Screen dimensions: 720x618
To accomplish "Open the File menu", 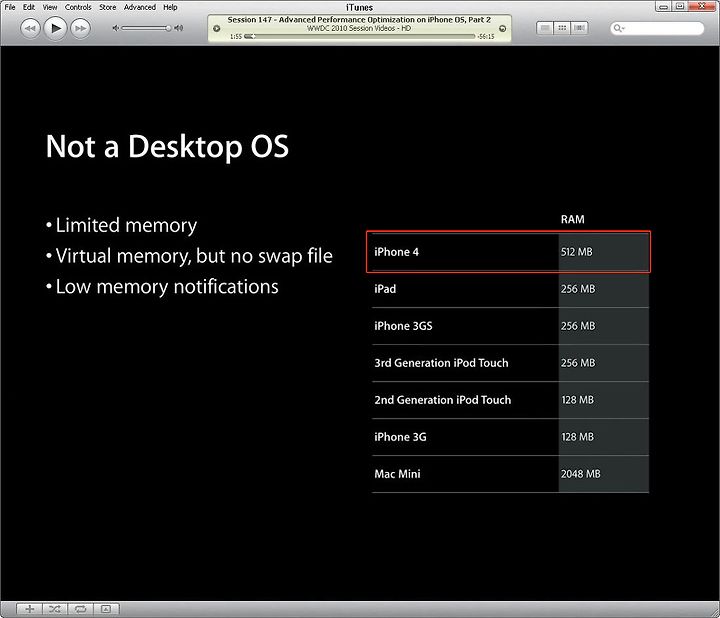I will (x=10, y=7).
